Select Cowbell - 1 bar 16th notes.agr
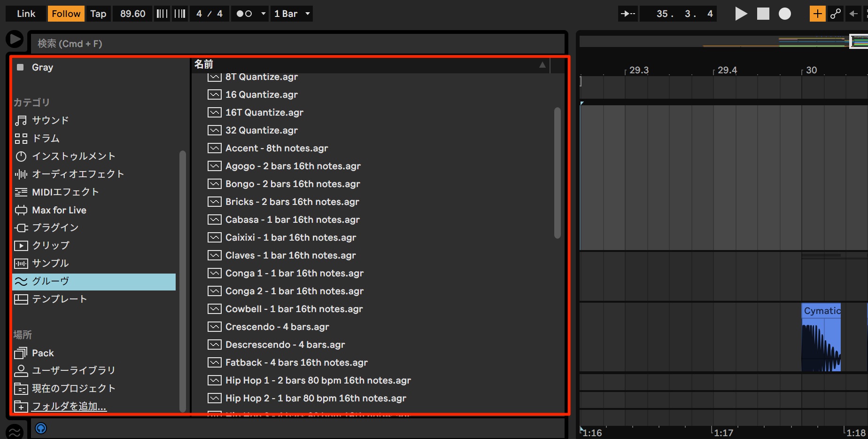 [294, 309]
